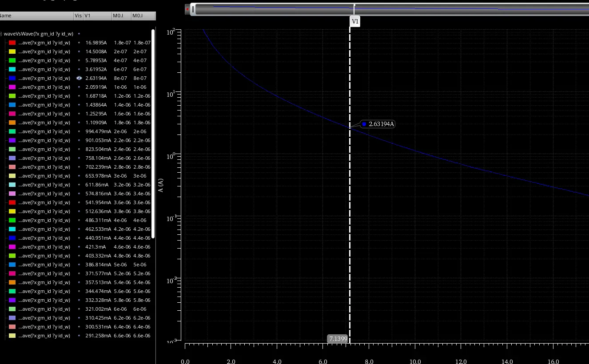589x364 pixels.
Task: Click the orange swatch in the 1.10909A row
Action: 12,123
